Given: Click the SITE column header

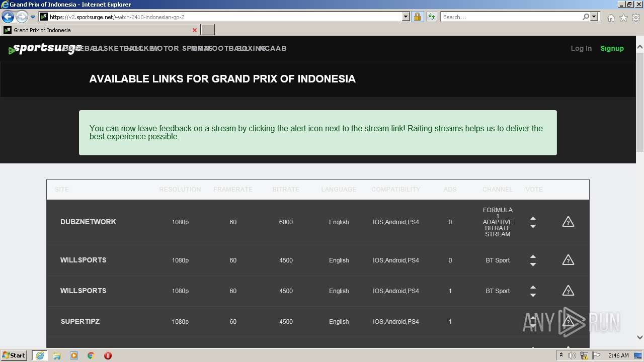Looking at the screenshot, I should coord(61,190).
